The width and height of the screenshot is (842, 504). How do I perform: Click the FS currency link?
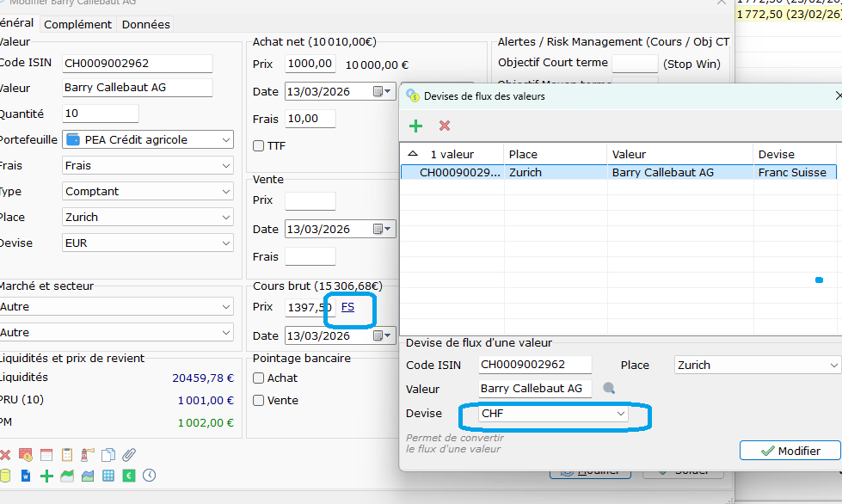[x=348, y=307]
